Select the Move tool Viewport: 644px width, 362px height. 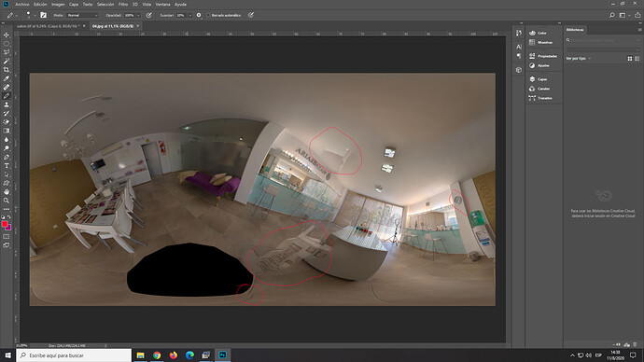click(x=7, y=35)
